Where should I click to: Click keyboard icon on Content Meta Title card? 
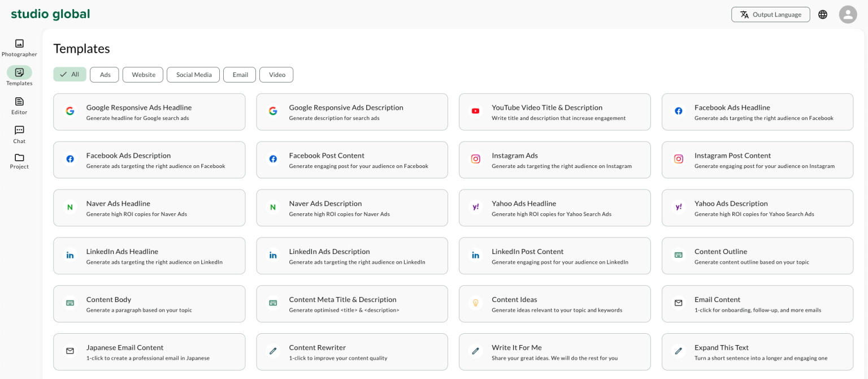[273, 303]
